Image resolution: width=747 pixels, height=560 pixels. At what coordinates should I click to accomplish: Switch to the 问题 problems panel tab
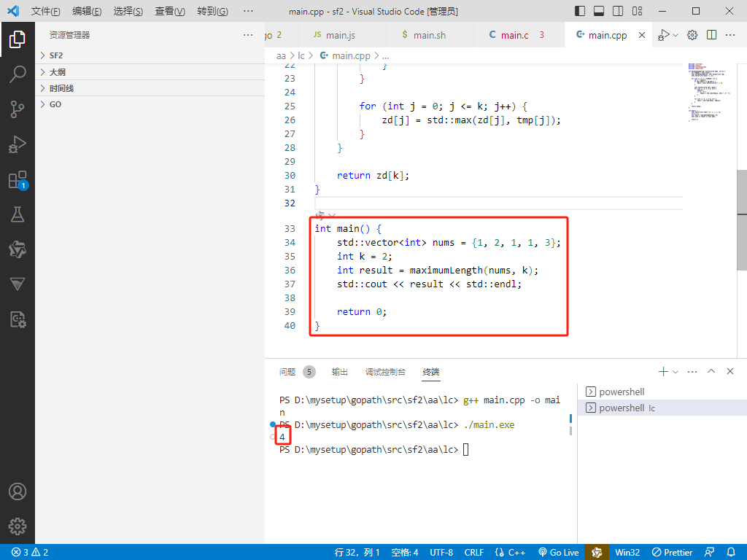click(x=297, y=372)
